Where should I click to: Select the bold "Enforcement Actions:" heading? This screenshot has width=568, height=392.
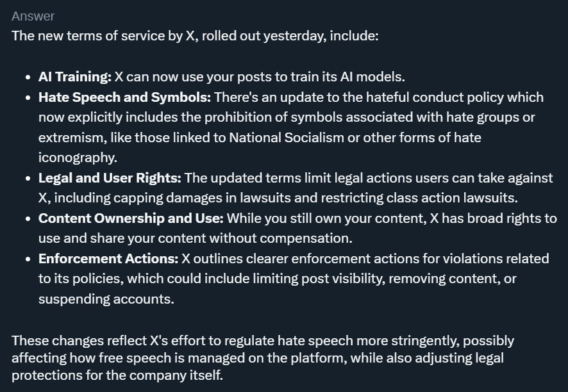point(108,259)
